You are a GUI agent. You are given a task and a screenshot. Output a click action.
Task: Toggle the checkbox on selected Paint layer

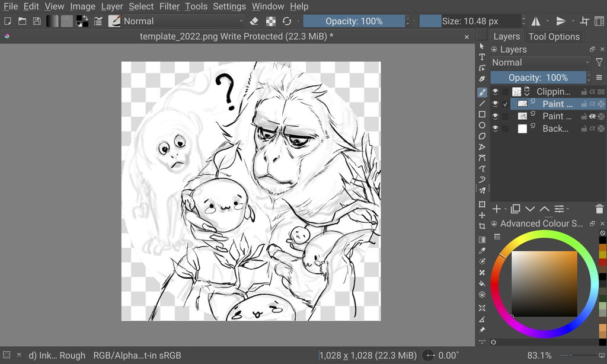tap(505, 104)
